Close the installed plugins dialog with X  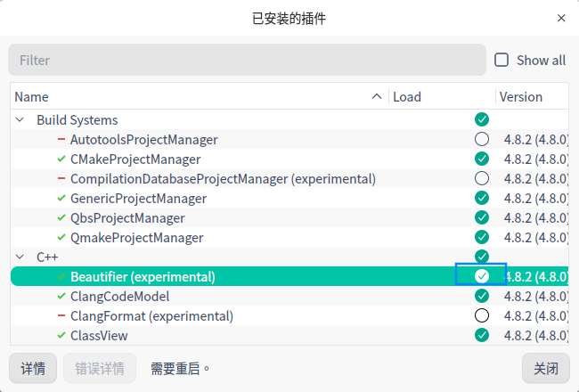tap(561, 18)
